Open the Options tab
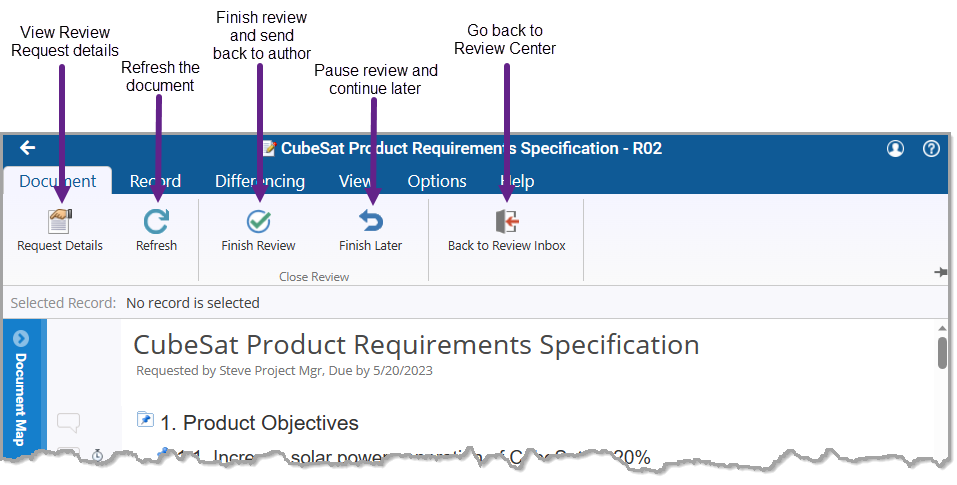Image resolution: width=957 pixels, height=485 pixels. (x=437, y=181)
